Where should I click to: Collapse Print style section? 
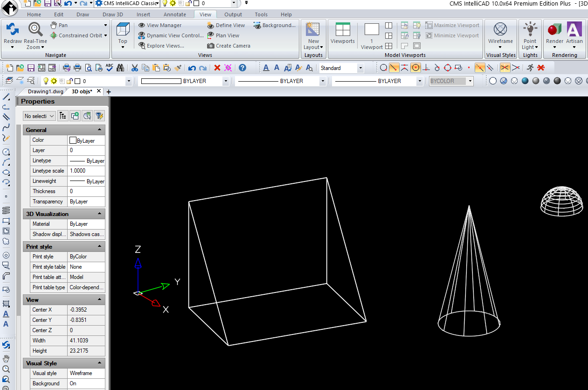99,247
